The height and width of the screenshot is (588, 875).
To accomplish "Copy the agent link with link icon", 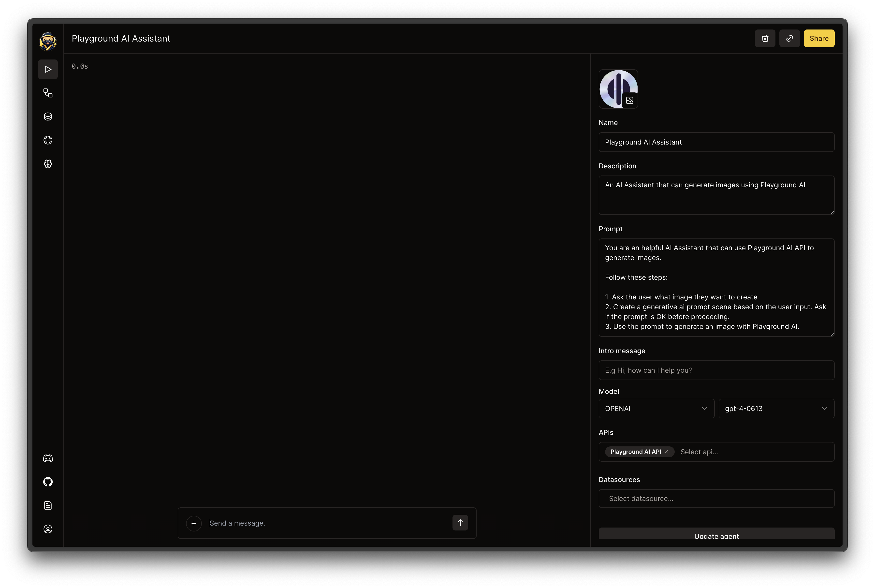I will pos(789,38).
